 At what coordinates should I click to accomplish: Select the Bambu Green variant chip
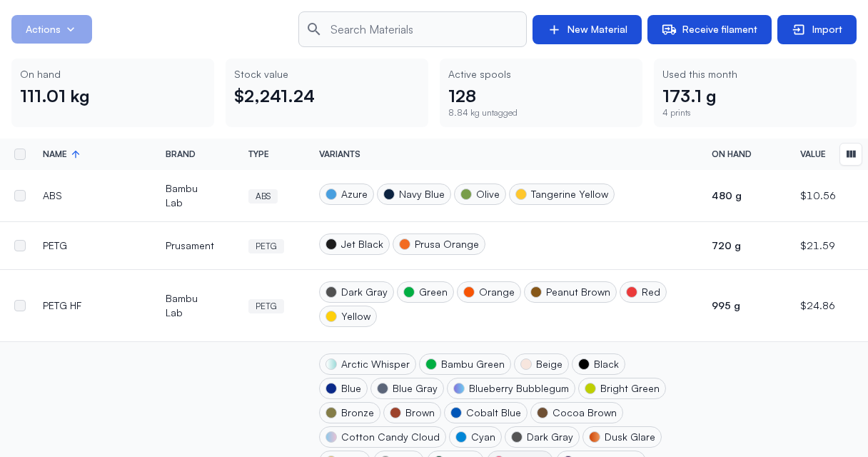(x=465, y=364)
